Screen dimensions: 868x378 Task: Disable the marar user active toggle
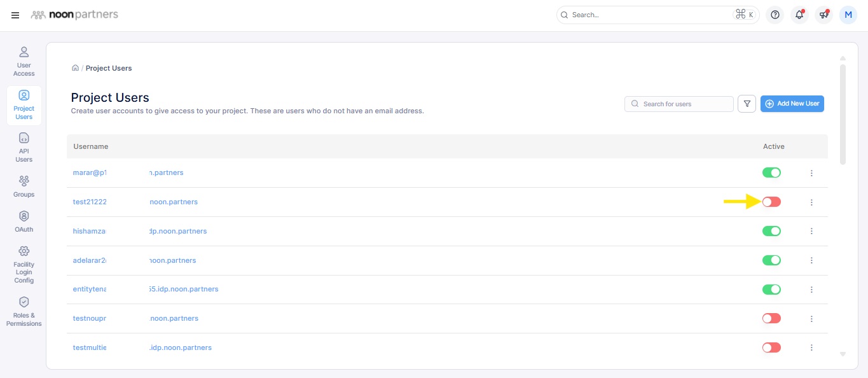coord(771,173)
